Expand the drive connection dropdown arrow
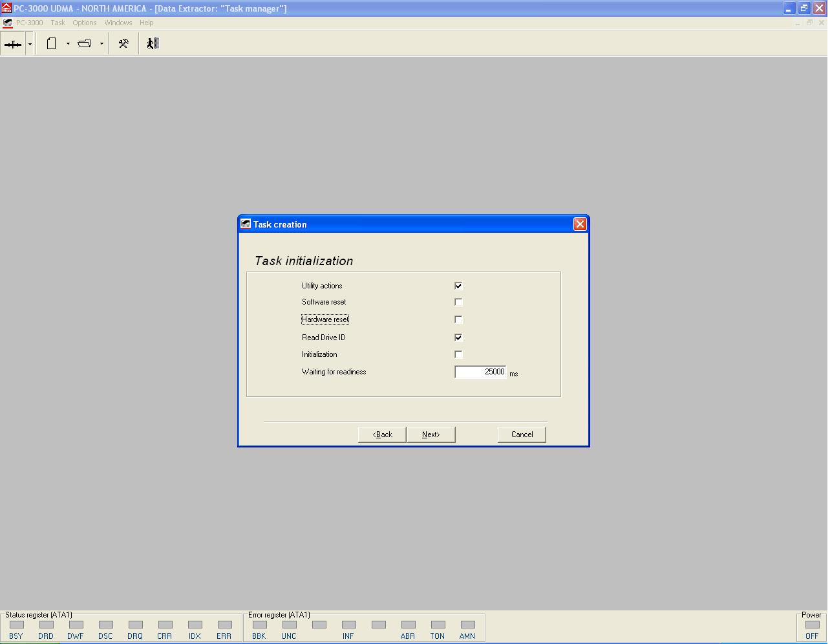The image size is (830, 644). 30,44
